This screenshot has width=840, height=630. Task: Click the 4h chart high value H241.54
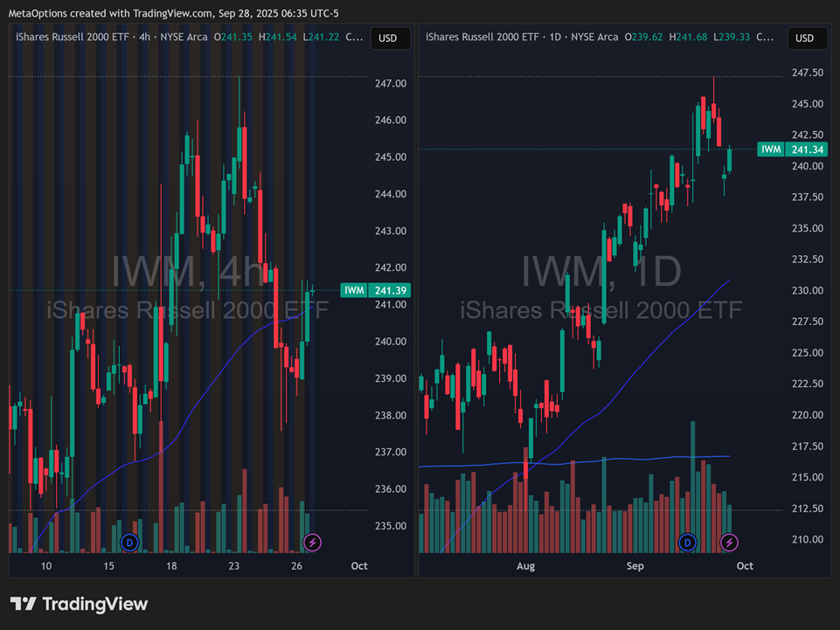pos(277,37)
